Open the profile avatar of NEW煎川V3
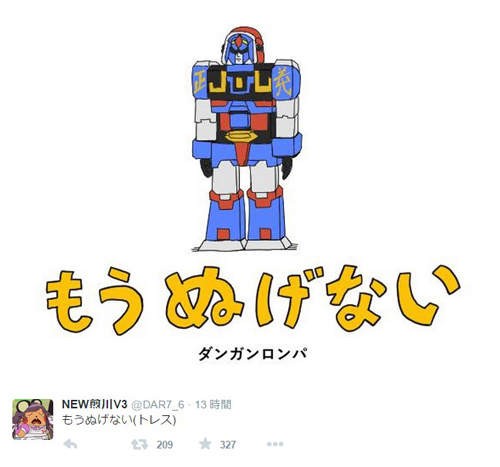 click(33, 419)
